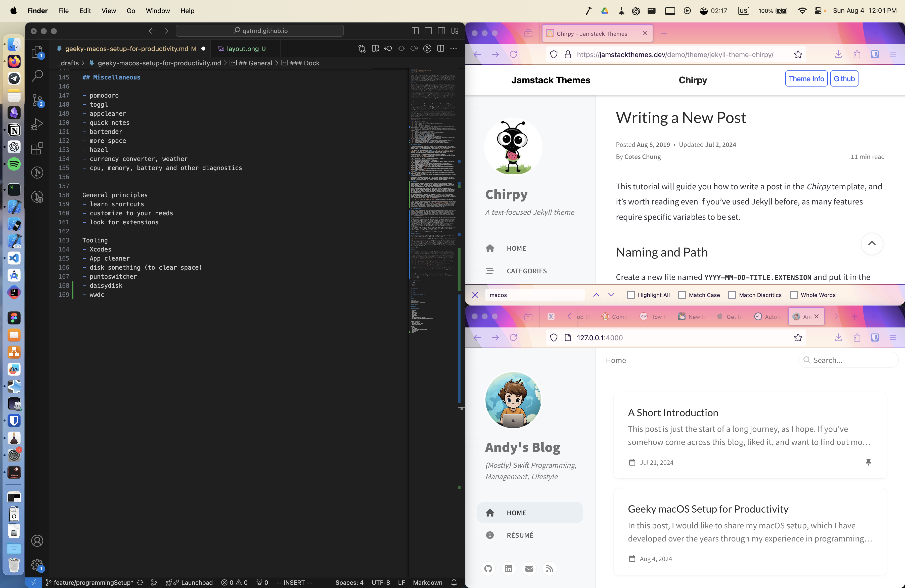Open the Search icon in VS Code activity bar
This screenshot has width=905, height=588.
click(x=37, y=76)
